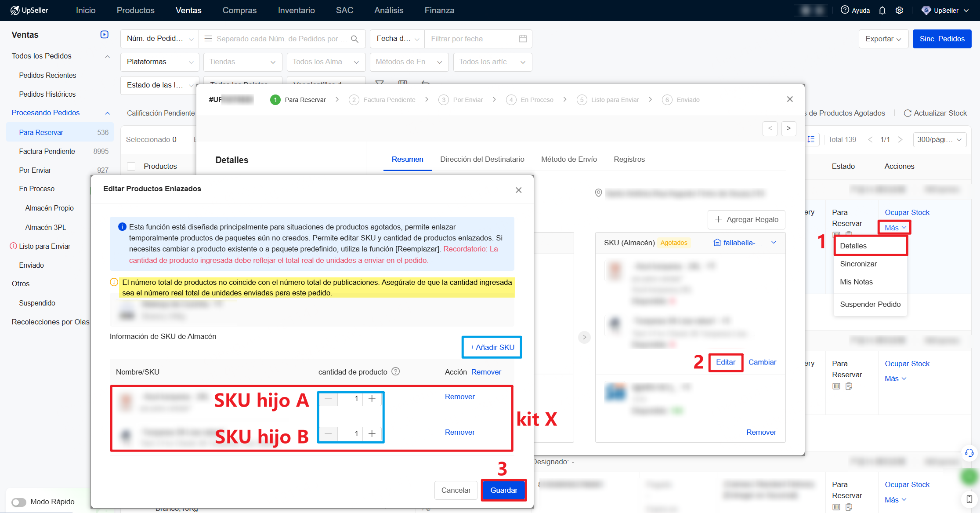Open the Más dropdown in the second order row

pyautogui.click(x=895, y=378)
